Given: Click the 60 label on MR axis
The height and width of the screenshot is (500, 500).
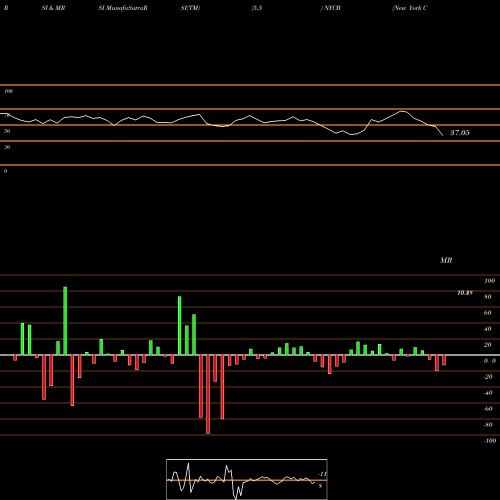Looking at the screenshot, I should point(488,313).
